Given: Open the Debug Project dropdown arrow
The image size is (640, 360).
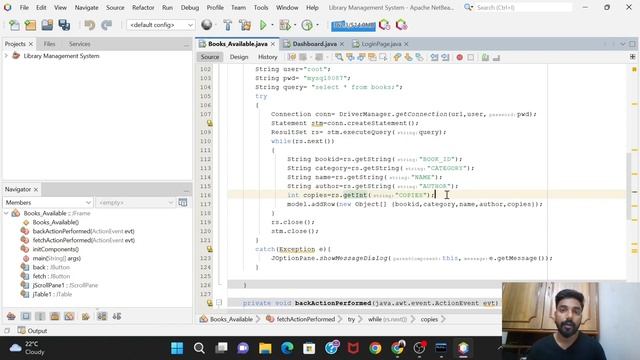Looking at the screenshot, I should (295, 25).
